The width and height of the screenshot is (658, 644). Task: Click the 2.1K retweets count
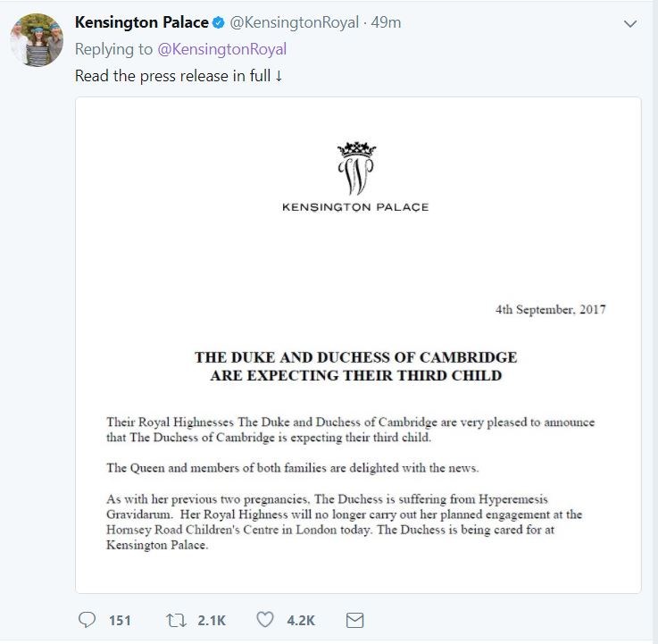pos(212,620)
